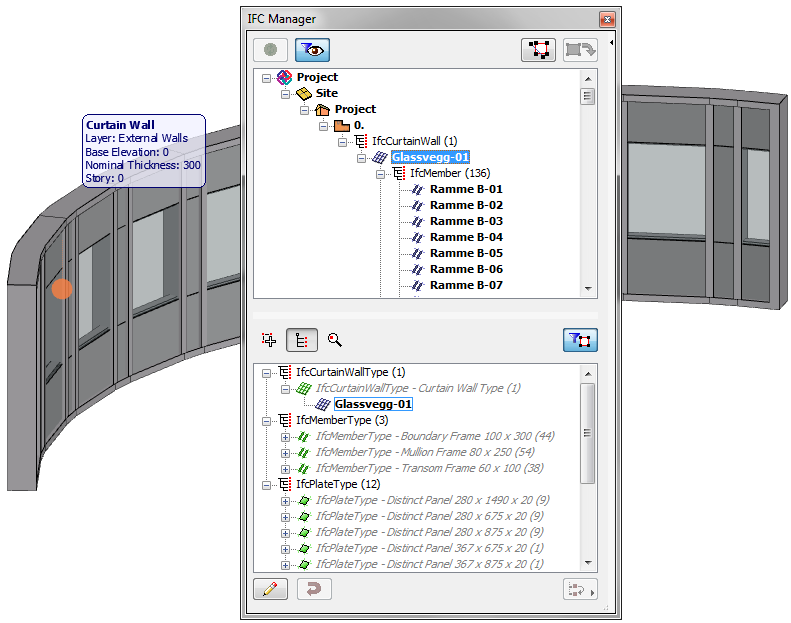Expand Mullion Frame 80 x 250 type

(286, 454)
